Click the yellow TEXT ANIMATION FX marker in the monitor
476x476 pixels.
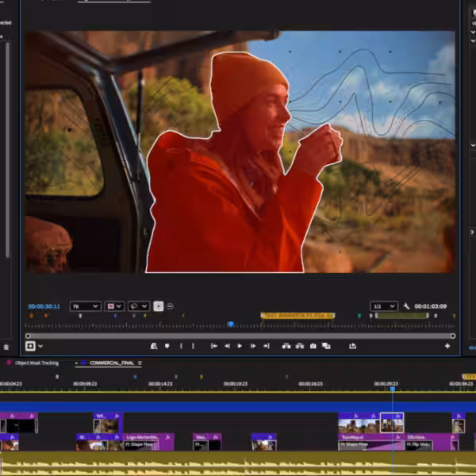tap(297, 316)
